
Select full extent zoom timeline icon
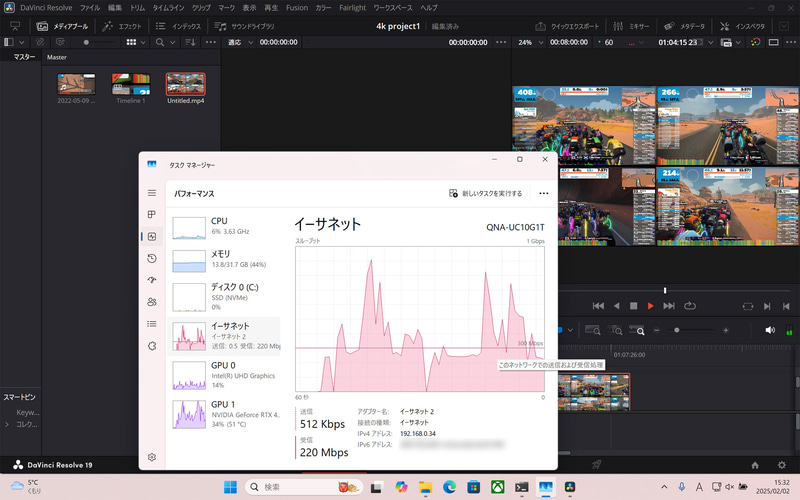(x=592, y=330)
